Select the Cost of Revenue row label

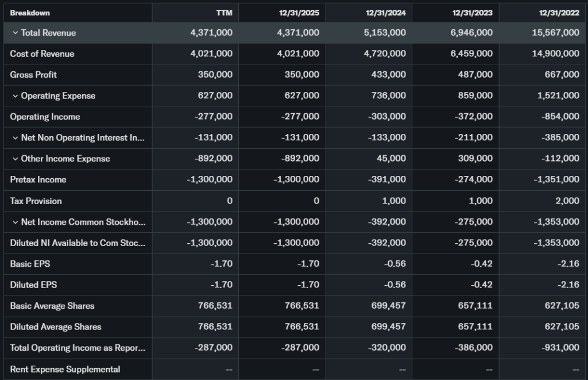(42, 53)
